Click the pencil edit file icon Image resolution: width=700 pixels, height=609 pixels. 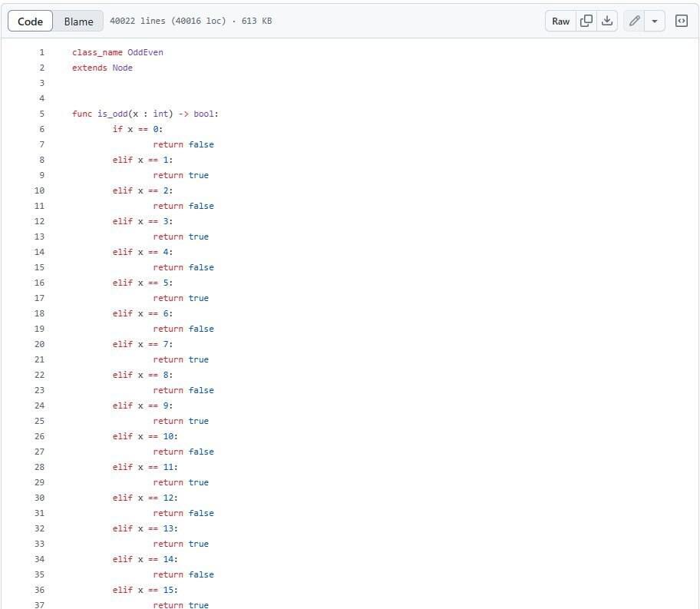point(634,21)
